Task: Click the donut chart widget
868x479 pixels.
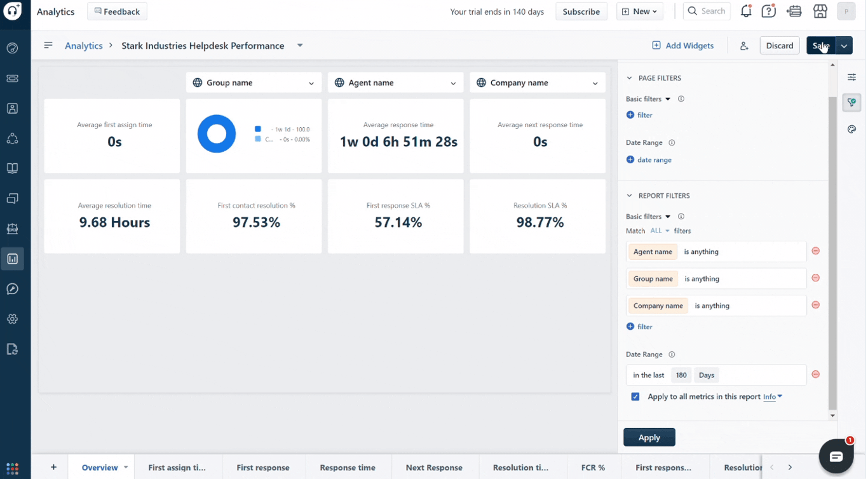Action: coord(254,135)
